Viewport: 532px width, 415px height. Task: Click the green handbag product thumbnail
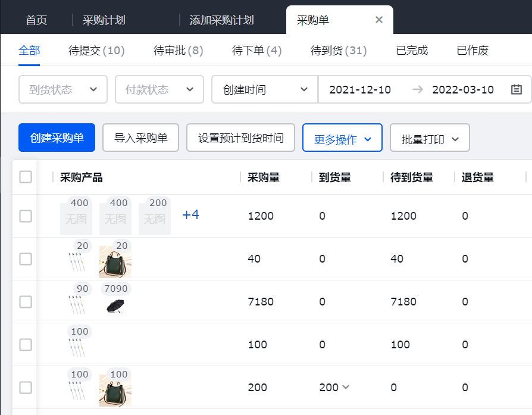(115, 260)
